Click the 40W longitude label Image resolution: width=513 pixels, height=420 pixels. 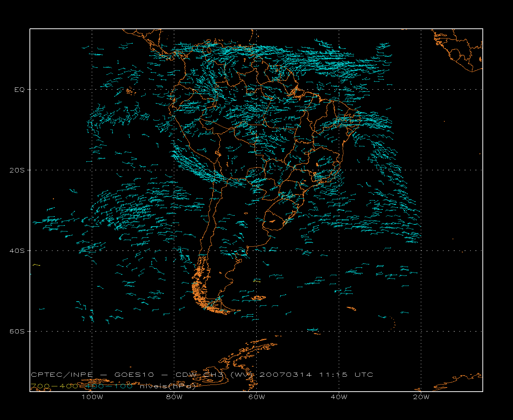[x=339, y=397]
